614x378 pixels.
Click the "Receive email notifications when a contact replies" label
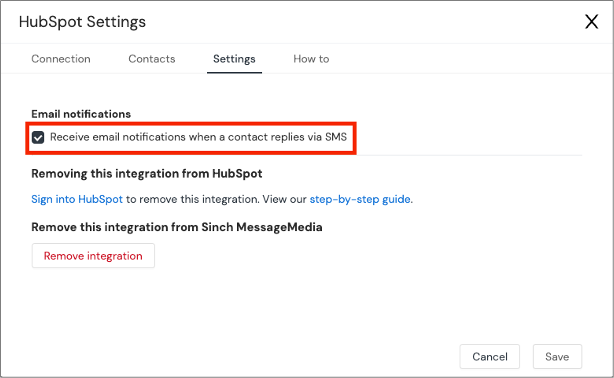pos(198,137)
